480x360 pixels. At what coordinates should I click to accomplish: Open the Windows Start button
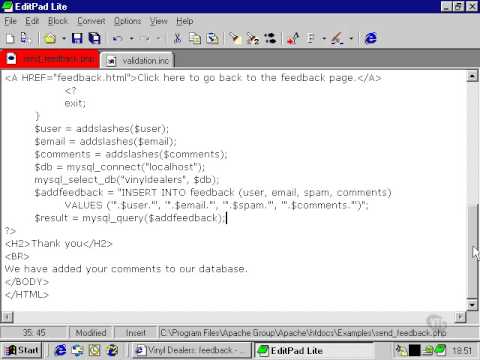point(22,350)
